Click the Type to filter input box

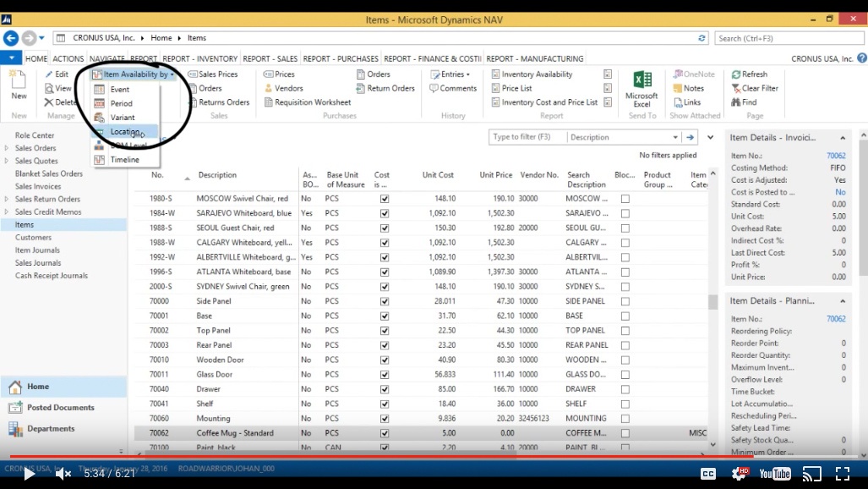tap(527, 137)
